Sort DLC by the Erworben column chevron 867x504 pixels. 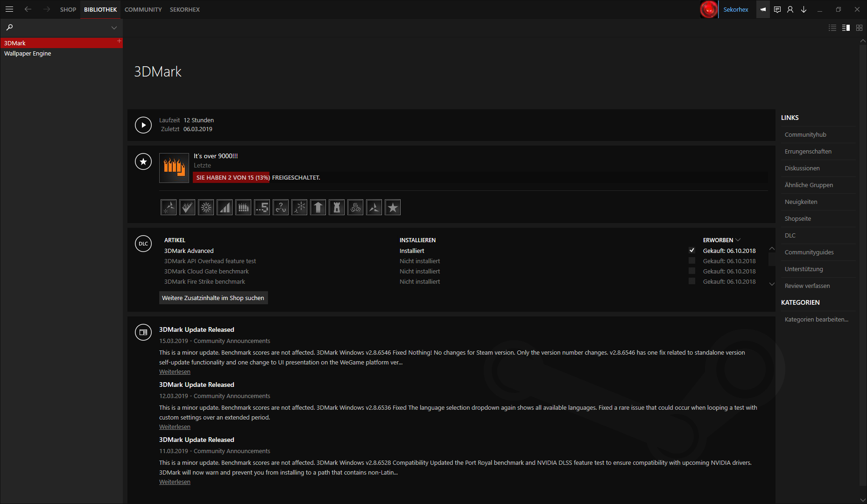click(738, 240)
